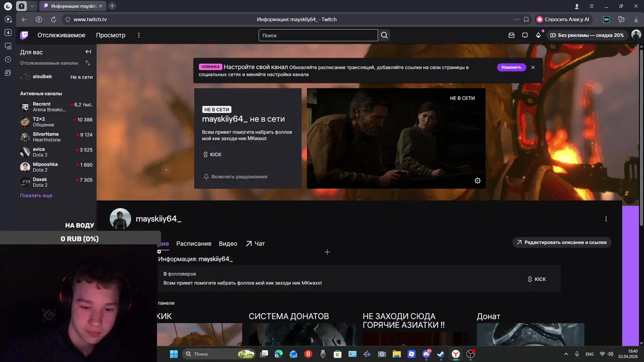
Task: Open OBS Studio from taskbar
Action: point(470,354)
